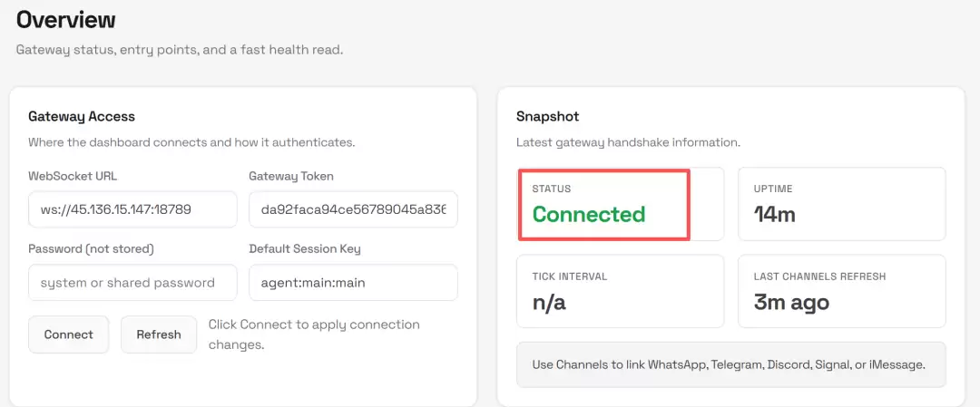Click the green Connected status text

[x=589, y=215]
